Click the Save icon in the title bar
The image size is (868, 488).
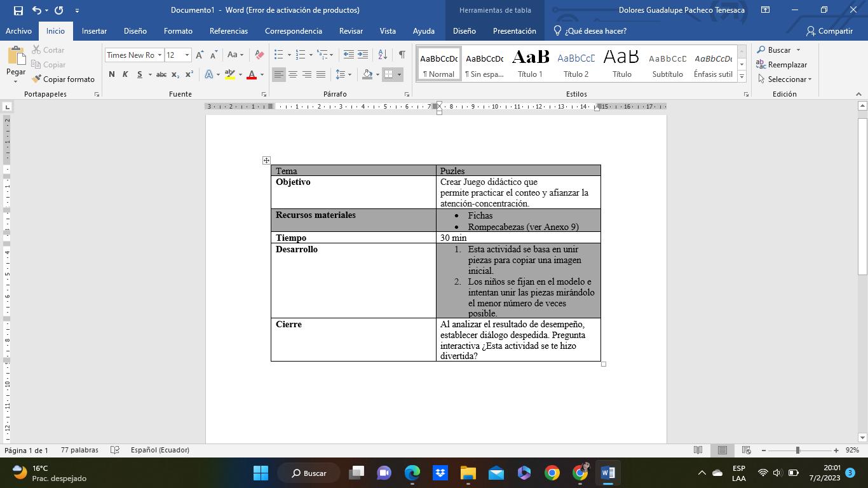(18, 10)
